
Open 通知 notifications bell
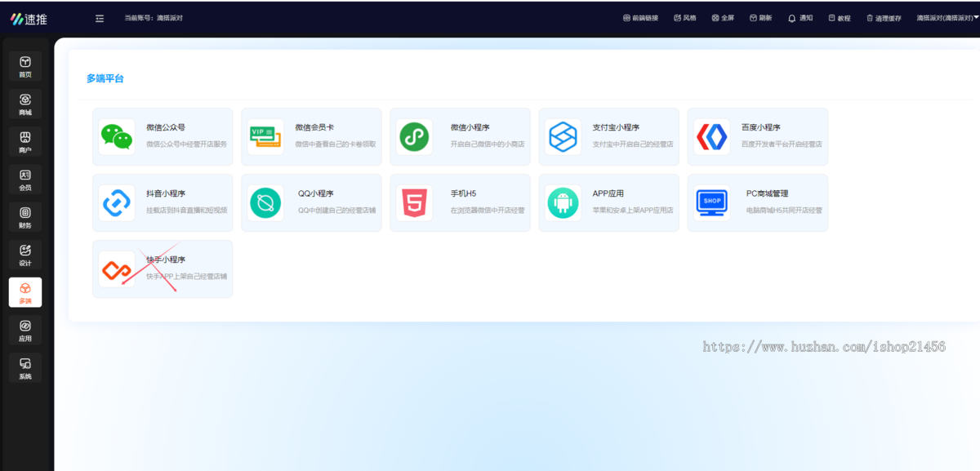pyautogui.click(x=800, y=18)
